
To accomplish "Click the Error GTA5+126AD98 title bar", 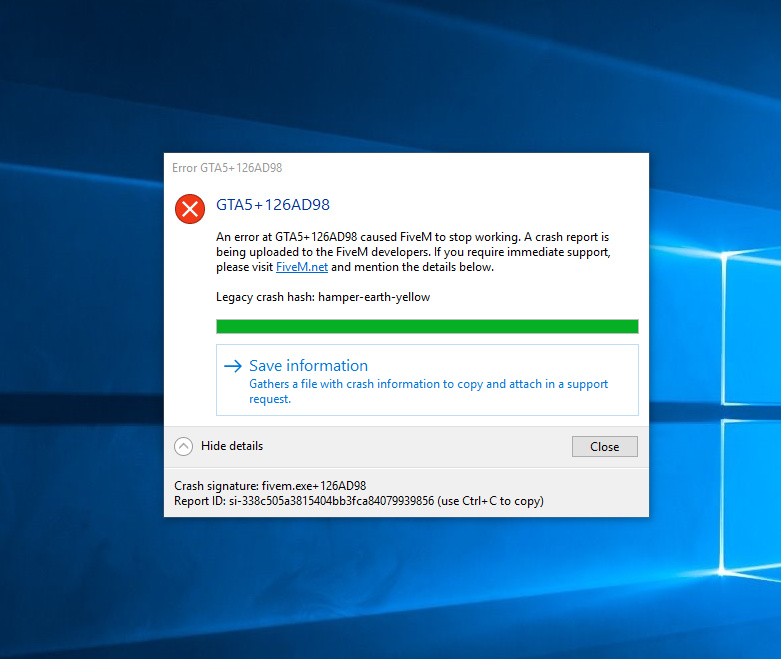I will coord(406,168).
